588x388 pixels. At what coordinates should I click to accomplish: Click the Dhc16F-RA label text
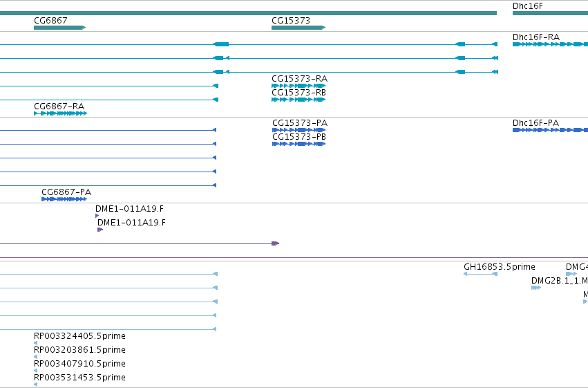pyautogui.click(x=536, y=37)
